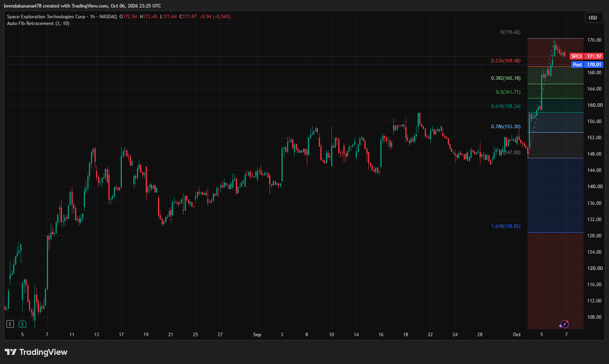This screenshot has height=364, width=609.
Task: Click the 13 label on the date axis
Action: click(x=96, y=335)
